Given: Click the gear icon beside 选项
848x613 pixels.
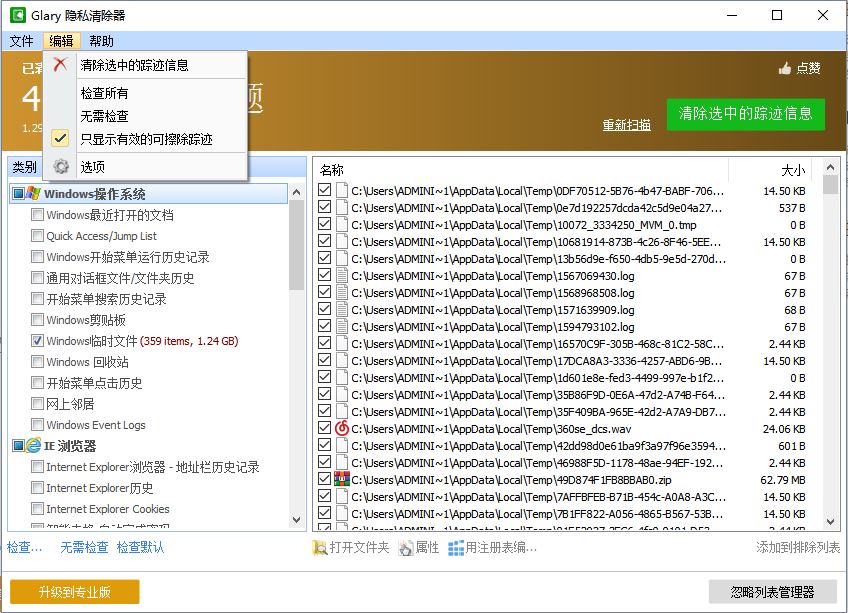Looking at the screenshot, I should tap(61, 167).
